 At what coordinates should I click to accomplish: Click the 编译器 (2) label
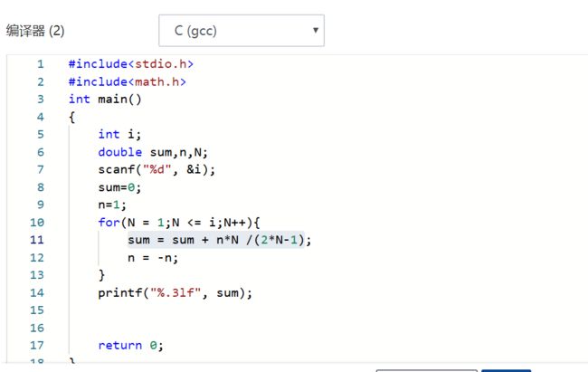coord(35,31)
